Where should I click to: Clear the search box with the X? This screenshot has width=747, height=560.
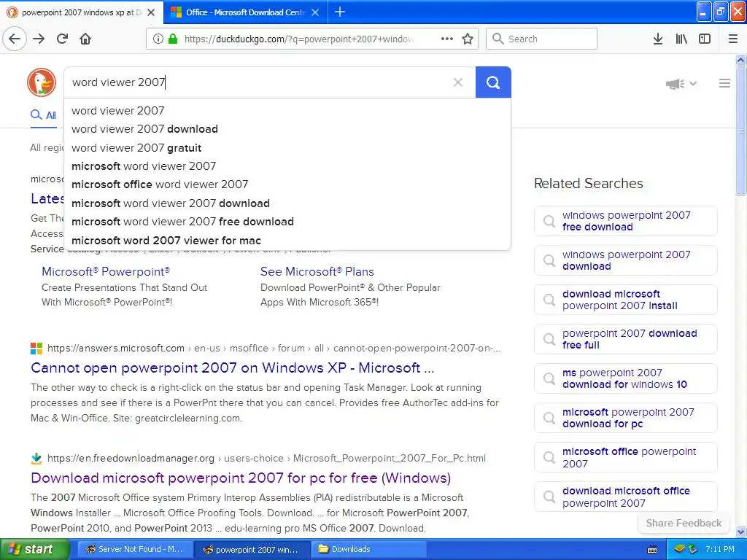pyautogui.click(x=458, y=82)
